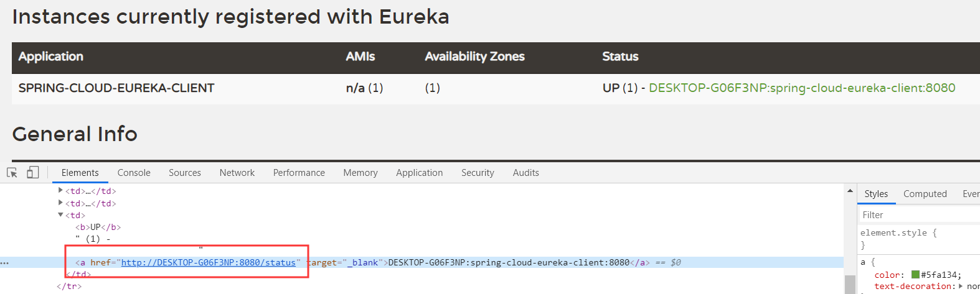Open the Application tab in DevTools

(x=420, y=173)
